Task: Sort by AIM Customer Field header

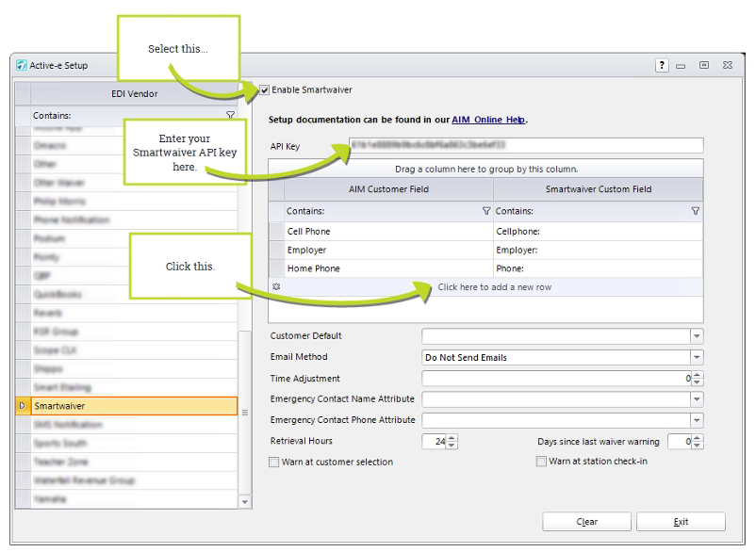Action: pyautogui.click(x=388, y=189)
